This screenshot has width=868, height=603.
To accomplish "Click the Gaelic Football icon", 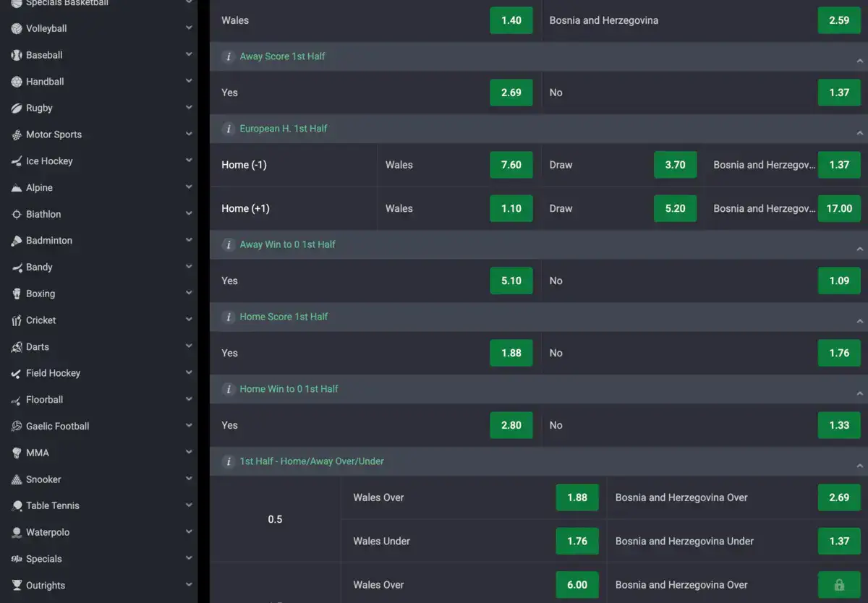I will (17, 426).
